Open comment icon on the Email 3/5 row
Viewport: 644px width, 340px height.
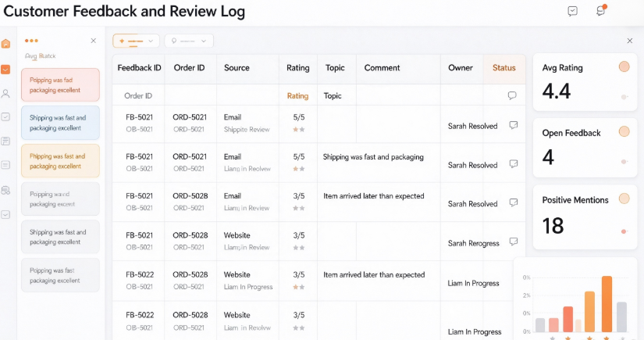coord(514,202)
